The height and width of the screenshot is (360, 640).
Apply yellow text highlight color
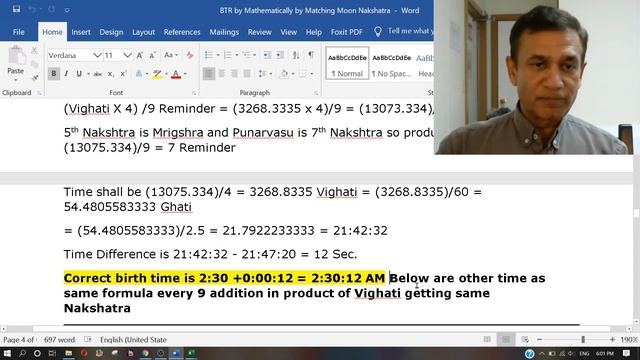[x=157, y=74]
